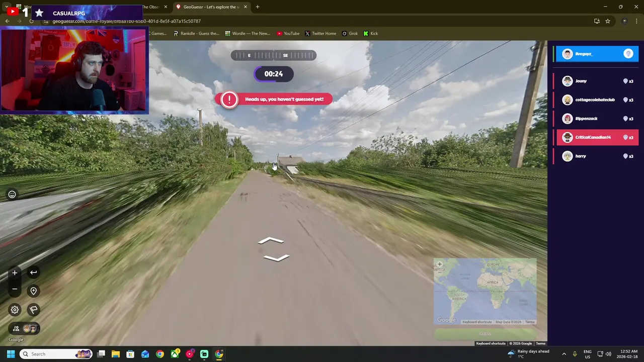Move backward with the lower arrow
The width and height of the screenshot is (644, 362).
[276, 258]
